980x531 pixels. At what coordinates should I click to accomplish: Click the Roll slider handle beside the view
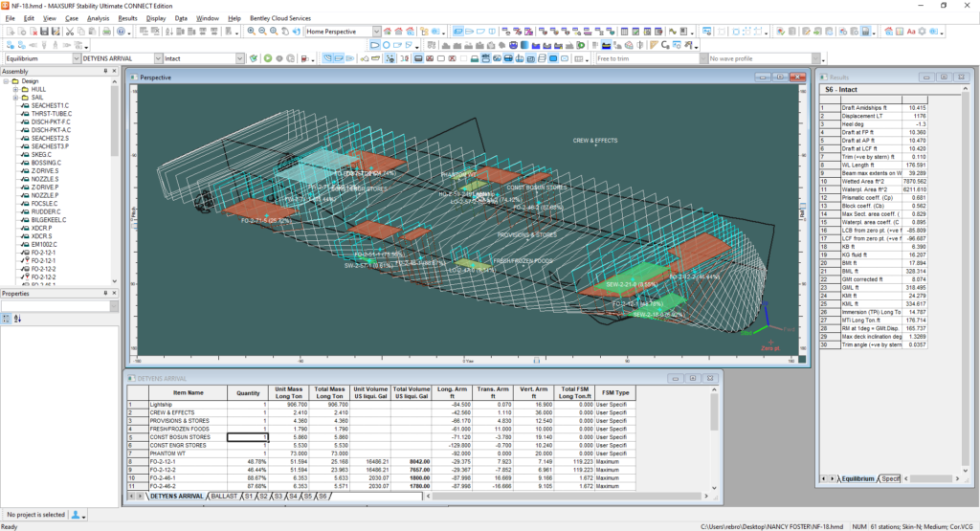(803, 206)
